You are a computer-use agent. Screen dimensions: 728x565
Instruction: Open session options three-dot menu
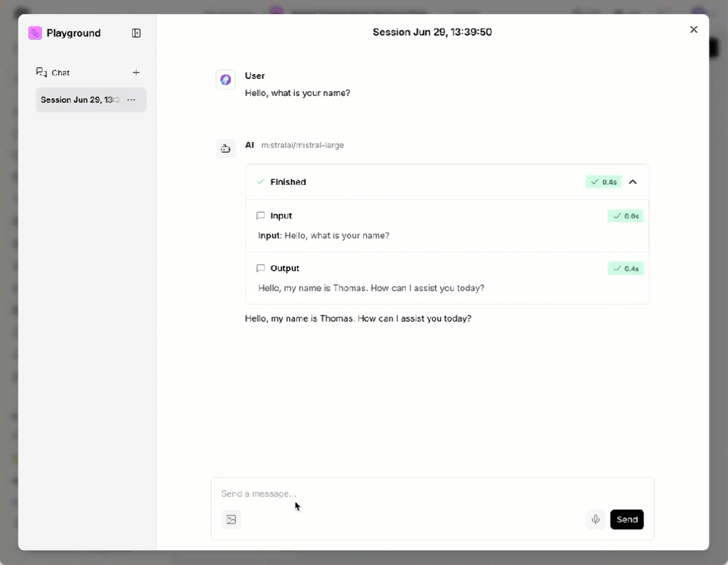click(x=132, y=100)
